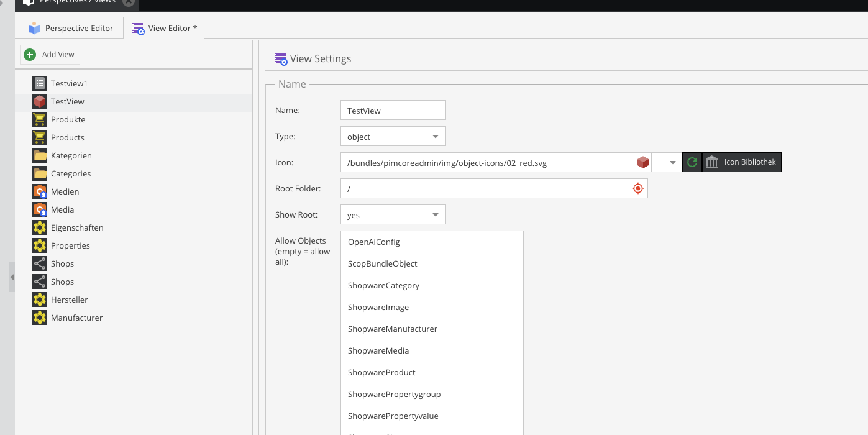Select ShopwareProduct in Allow Objects list

pos(432,372)
